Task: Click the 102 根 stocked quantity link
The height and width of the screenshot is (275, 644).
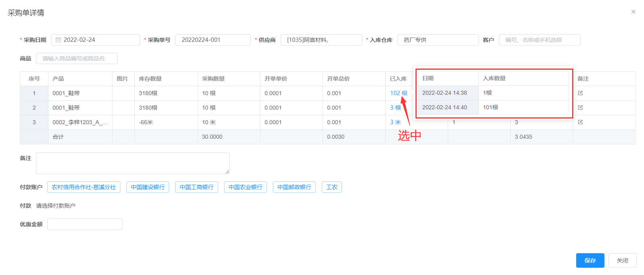Action: click(399, 93)
